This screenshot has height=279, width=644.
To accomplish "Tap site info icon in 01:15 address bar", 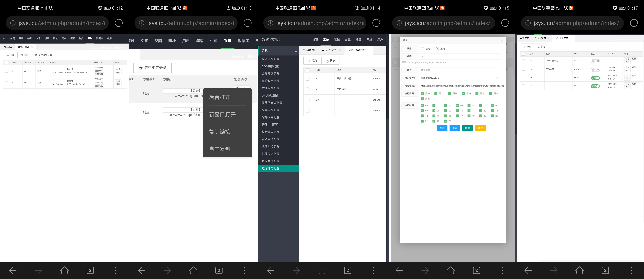I will tap(399, 23).
